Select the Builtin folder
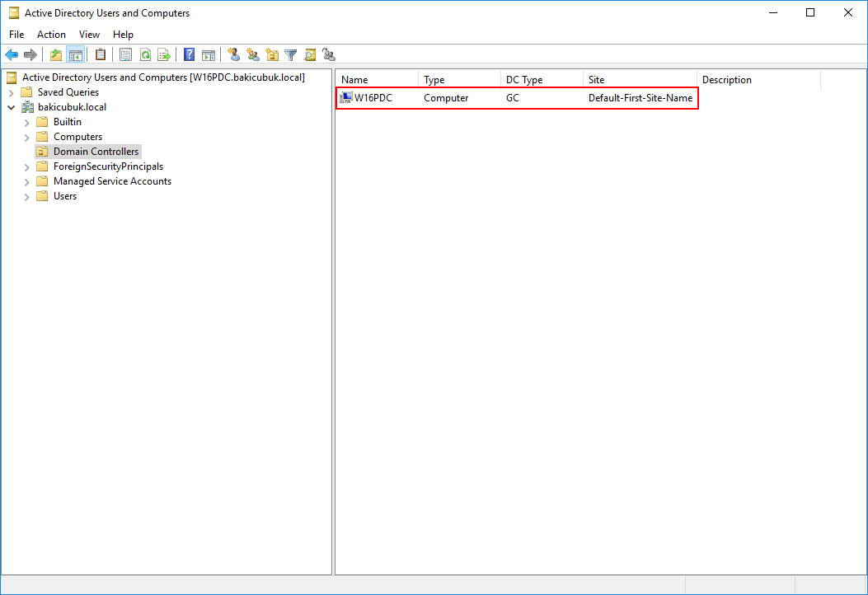Viewport: 868px width, 595px height. [x=68, y=122]
